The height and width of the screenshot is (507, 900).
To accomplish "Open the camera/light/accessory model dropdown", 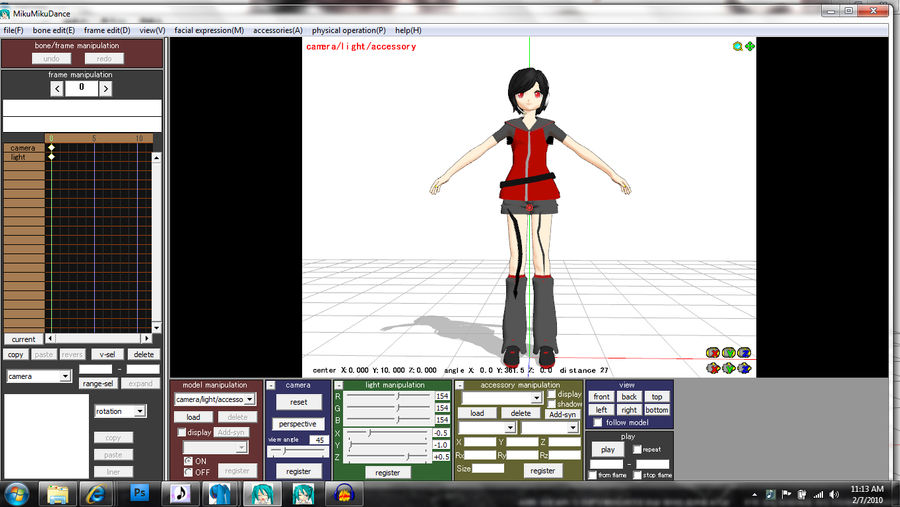I will tap(215, 399).
